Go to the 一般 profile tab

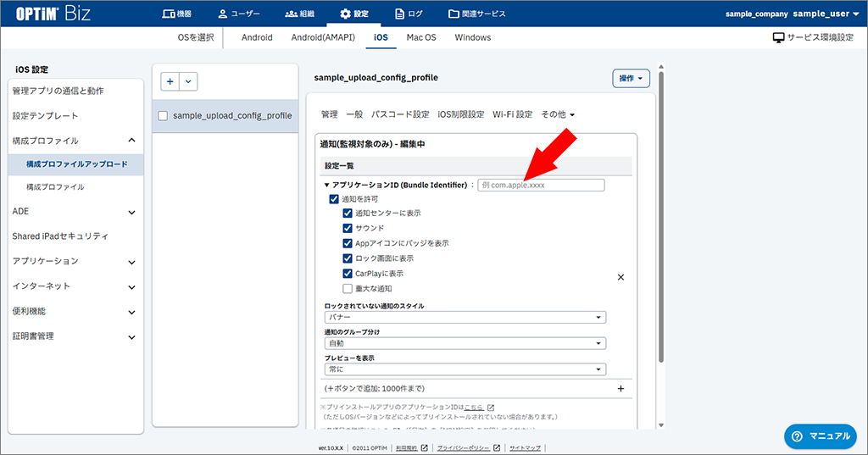click(354, 114)
